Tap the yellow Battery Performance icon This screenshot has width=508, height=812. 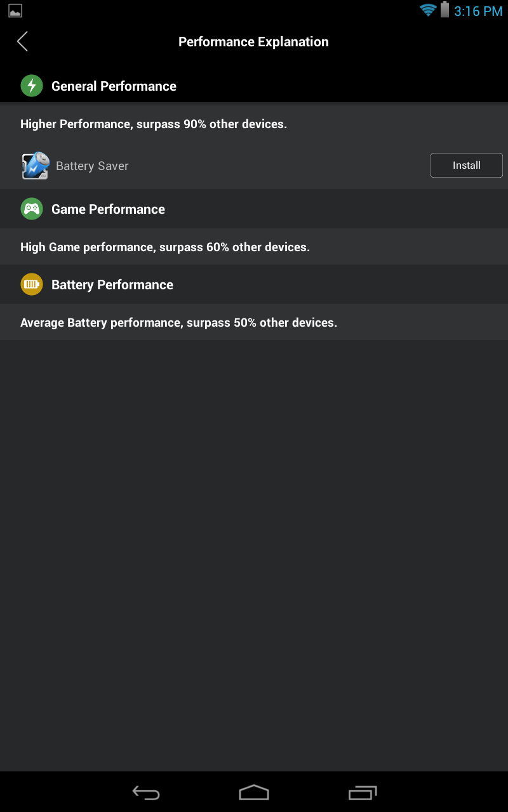(32, 284)
